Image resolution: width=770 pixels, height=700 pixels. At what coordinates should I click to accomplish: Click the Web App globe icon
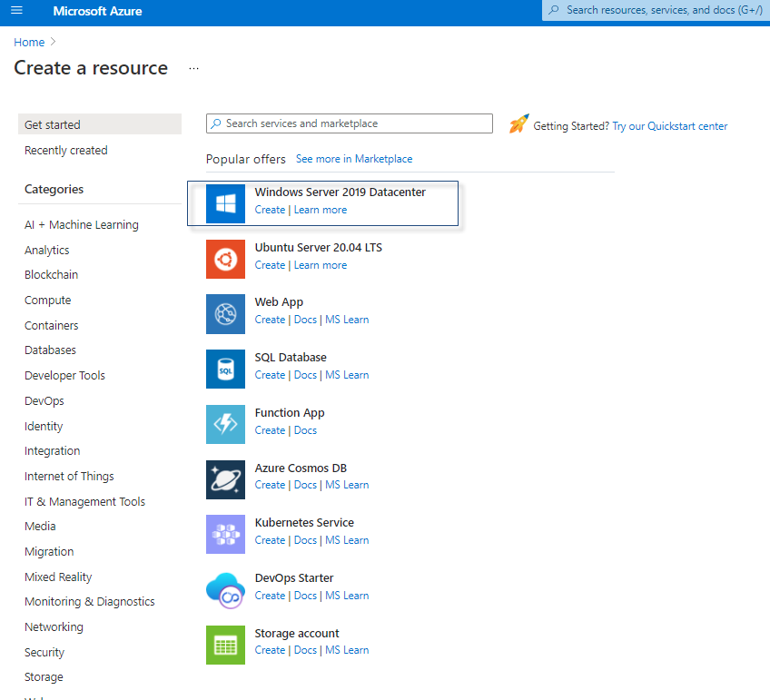(x=225, y=314)
